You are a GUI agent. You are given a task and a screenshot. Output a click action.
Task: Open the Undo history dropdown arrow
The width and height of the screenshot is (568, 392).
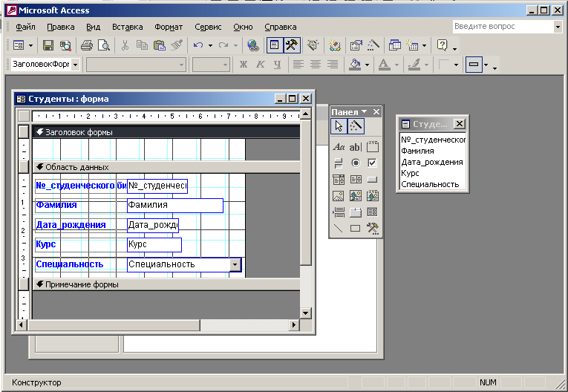tap(210, 45)
